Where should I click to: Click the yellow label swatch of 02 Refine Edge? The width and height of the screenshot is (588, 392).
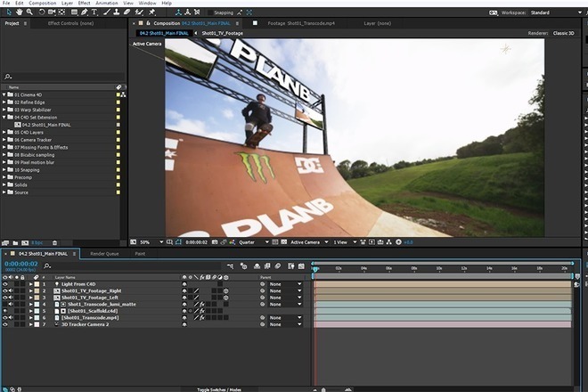tap(118, 102)
